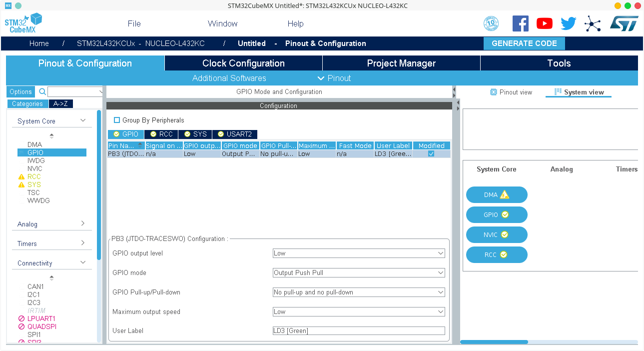Click the STM32CubeMX logo

[23, 23]
